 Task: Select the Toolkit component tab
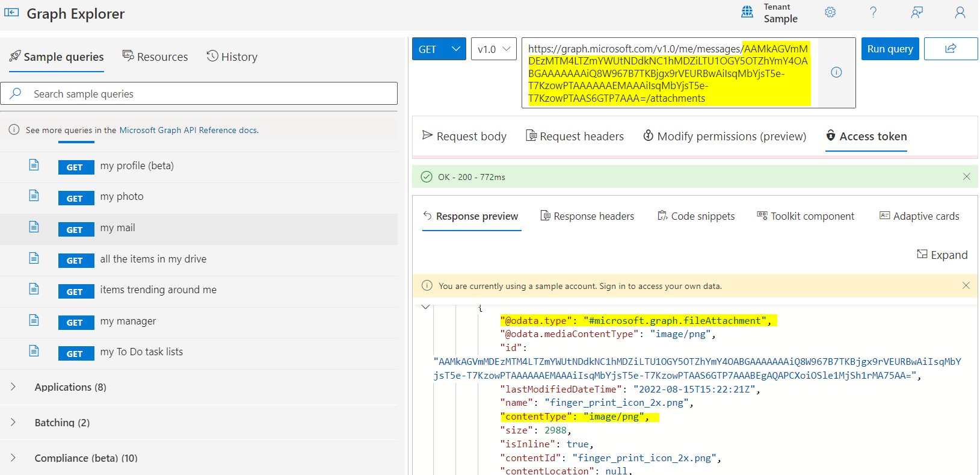806,216
